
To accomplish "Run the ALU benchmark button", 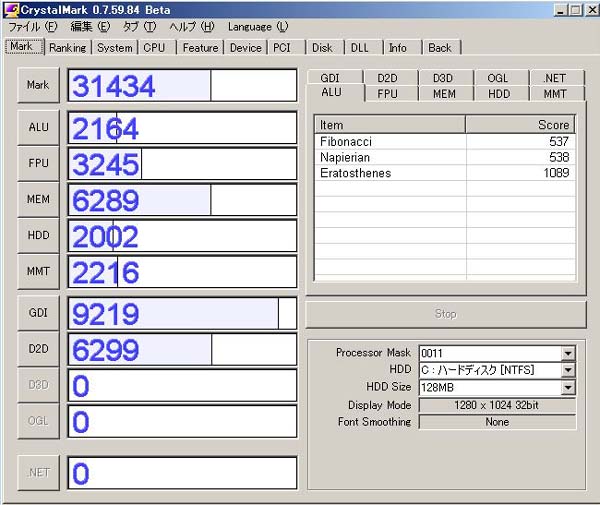I will (x=38, y=127).
